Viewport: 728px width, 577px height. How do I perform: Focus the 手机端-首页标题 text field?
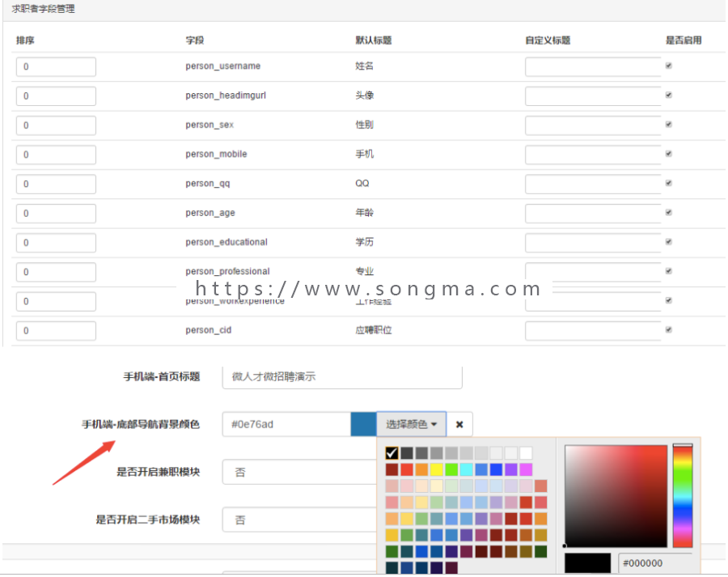(342, 377)
